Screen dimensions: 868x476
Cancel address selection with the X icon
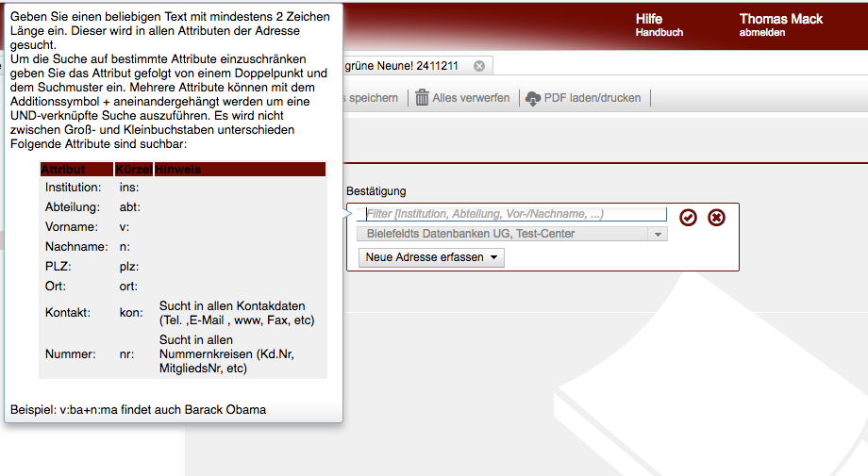pos(717,218)
